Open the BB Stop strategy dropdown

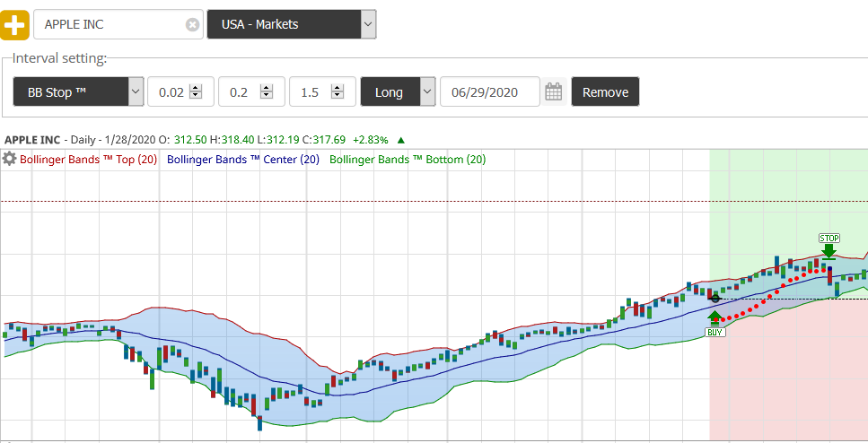pos(136,91)
